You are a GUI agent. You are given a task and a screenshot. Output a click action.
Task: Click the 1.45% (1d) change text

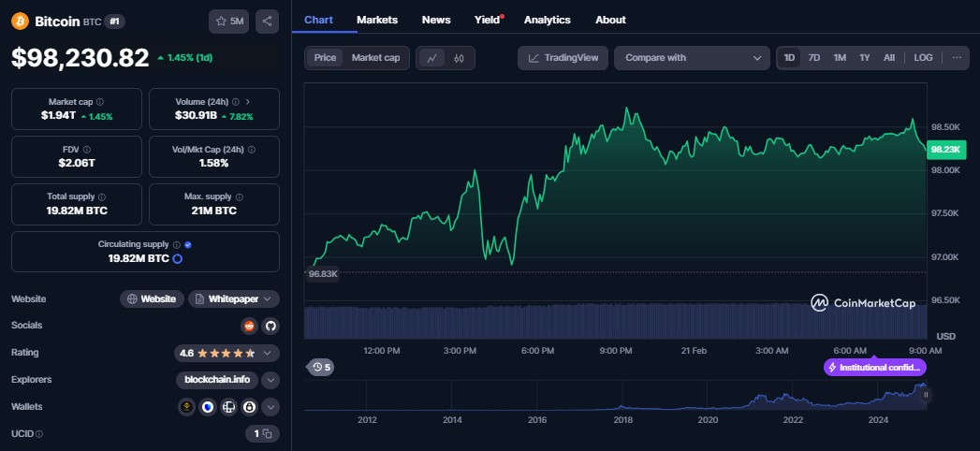pos(185,57)
